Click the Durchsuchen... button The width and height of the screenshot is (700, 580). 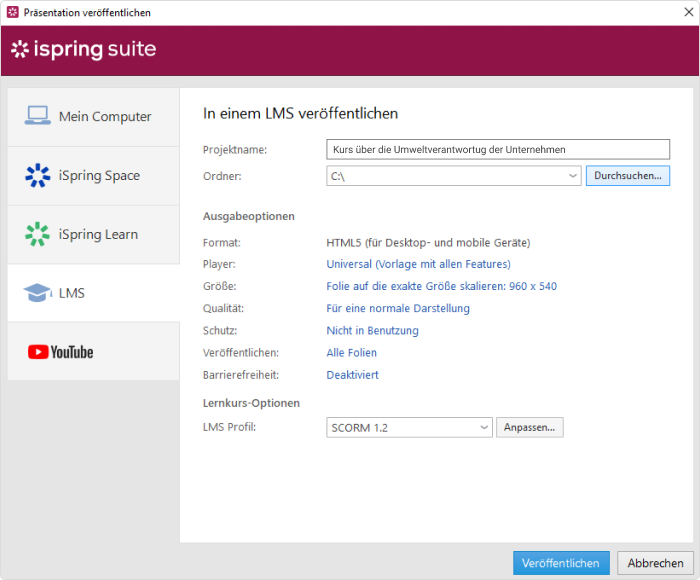[x=628, y=176]
